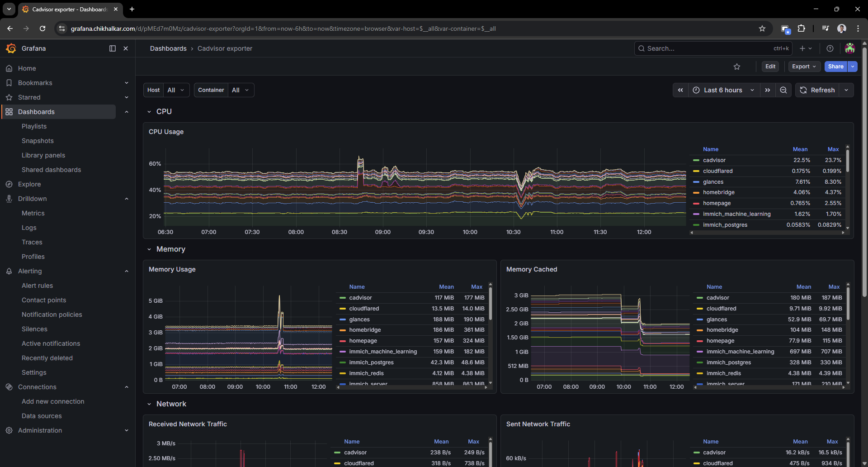Open Explore from the sidebar compass icon

(9, 184)
